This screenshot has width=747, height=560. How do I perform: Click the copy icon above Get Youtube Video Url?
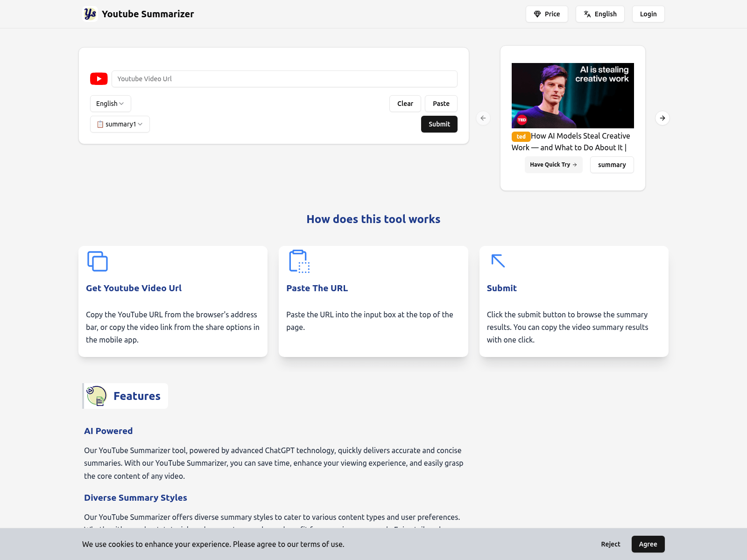coord(97,261)
